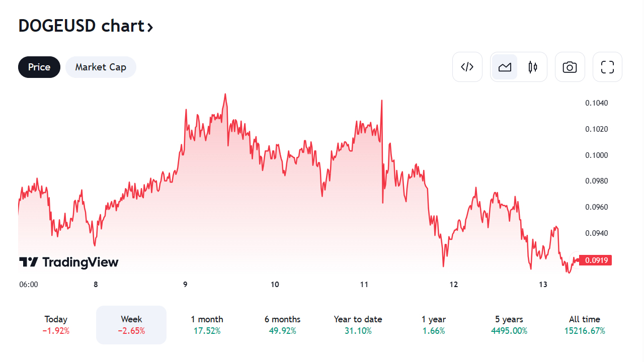Show the 1 month range
The height and width of the screenshot is (362, 644).
click(x=207, y=325)
